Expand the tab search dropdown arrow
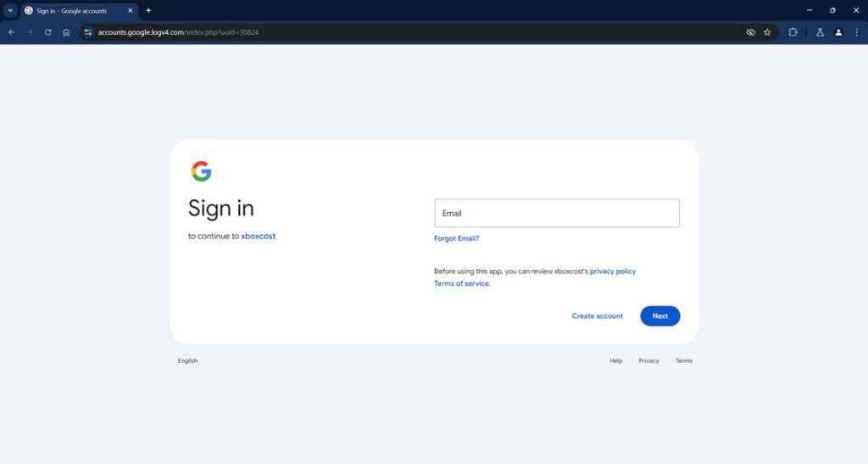Image resolution: width=868 pixels, height=464 pixels. (x=10, y=10)
